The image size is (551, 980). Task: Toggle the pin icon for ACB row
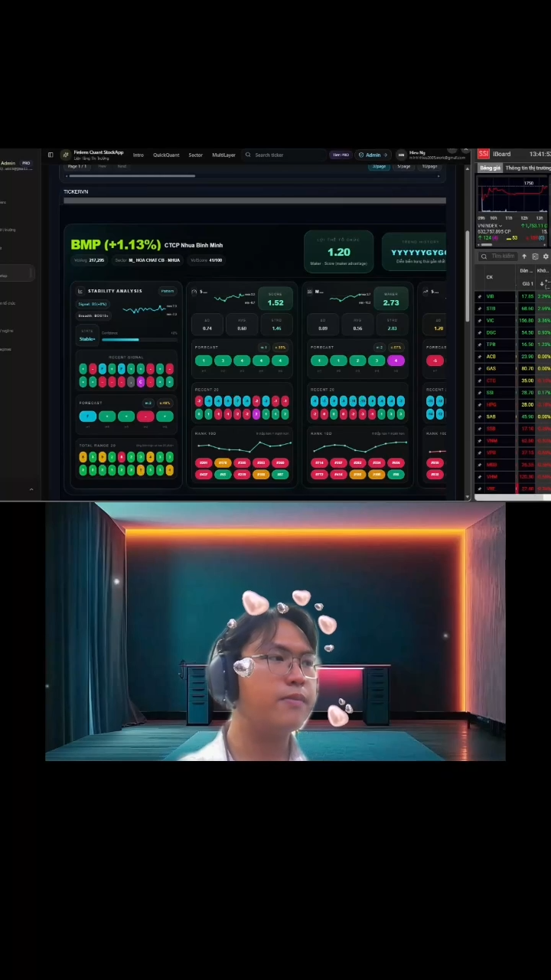click(480, 356)
